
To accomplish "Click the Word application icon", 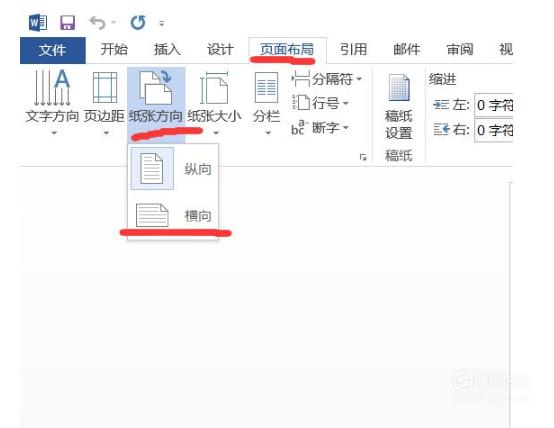I will click(x=38, y=23).
